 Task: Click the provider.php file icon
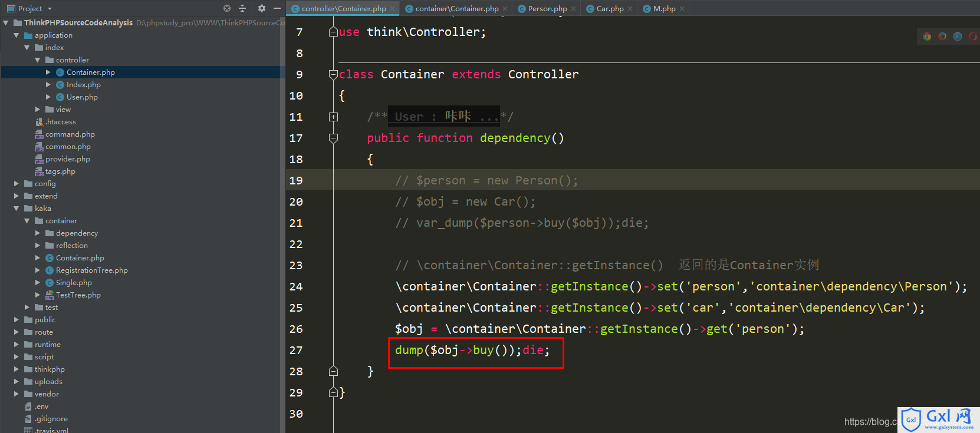tap(40, 159)
